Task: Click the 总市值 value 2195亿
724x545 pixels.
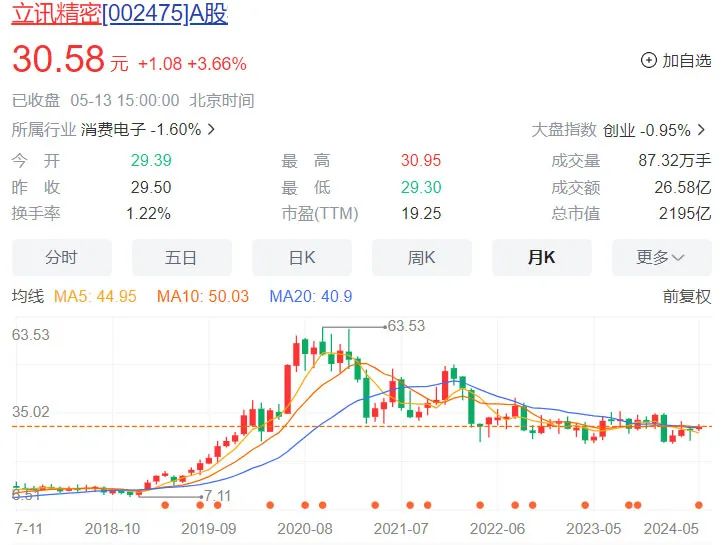Action: (685, 213)
